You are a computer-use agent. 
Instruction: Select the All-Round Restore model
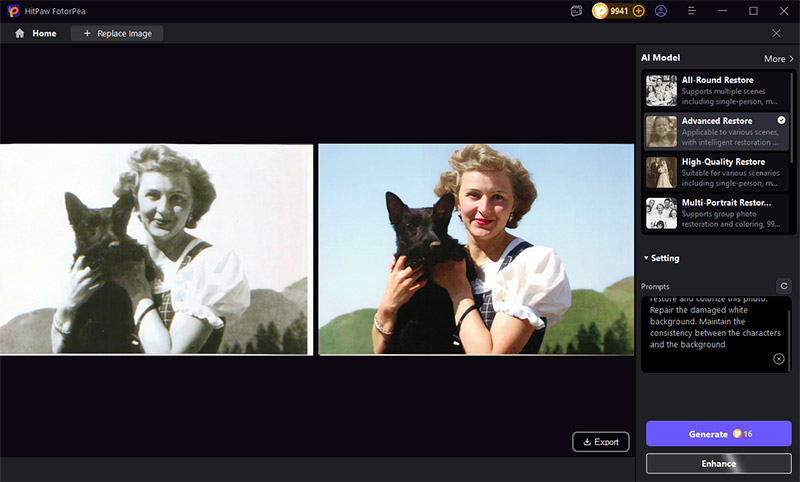pyautogui.click(x=716, y=90)
